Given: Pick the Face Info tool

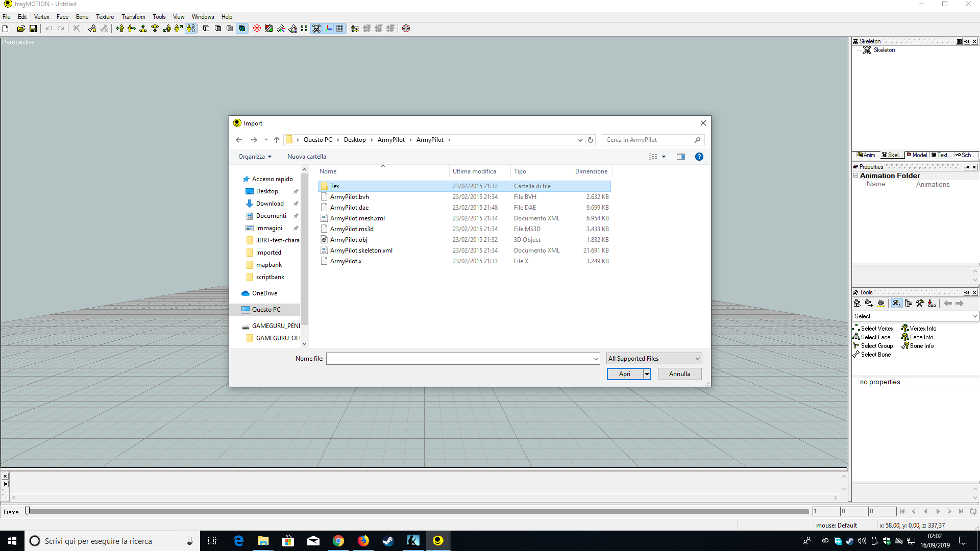Looking at the screenshot, I should click(921, 337).
